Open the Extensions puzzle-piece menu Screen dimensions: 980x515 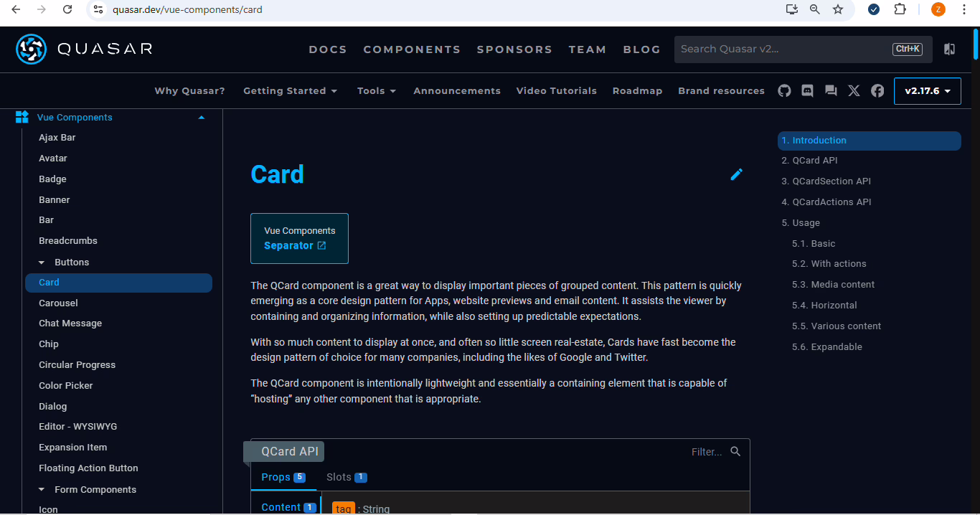pos(900,9)
